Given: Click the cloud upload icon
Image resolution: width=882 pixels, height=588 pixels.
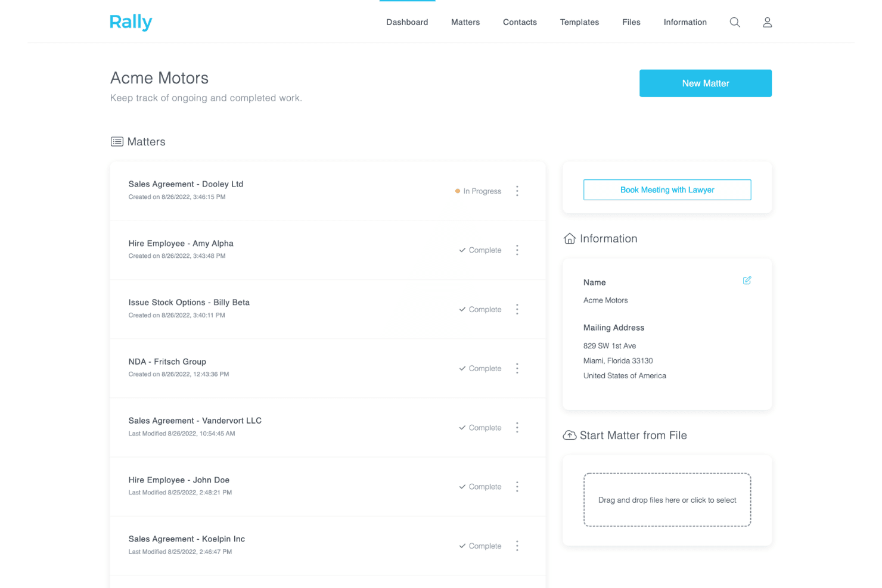Looking at the screenshot, I should coord(570,435).
